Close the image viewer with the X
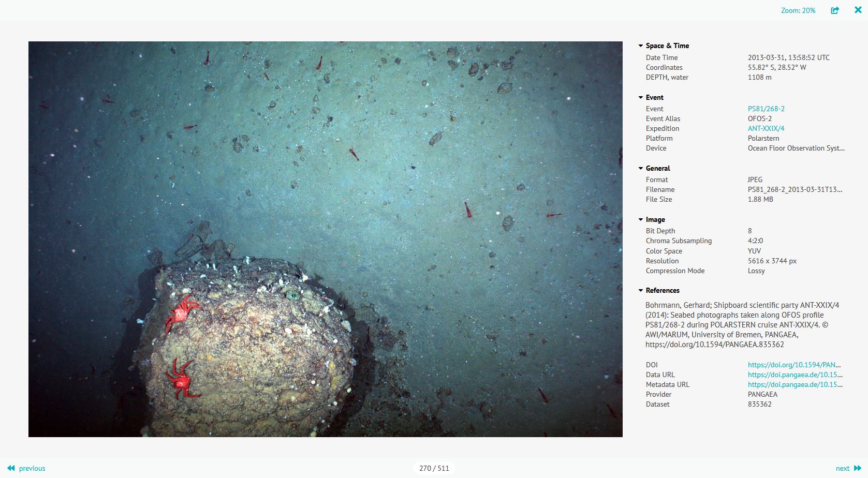The width and height of the screenshot is (868, 478). point(858,9)
